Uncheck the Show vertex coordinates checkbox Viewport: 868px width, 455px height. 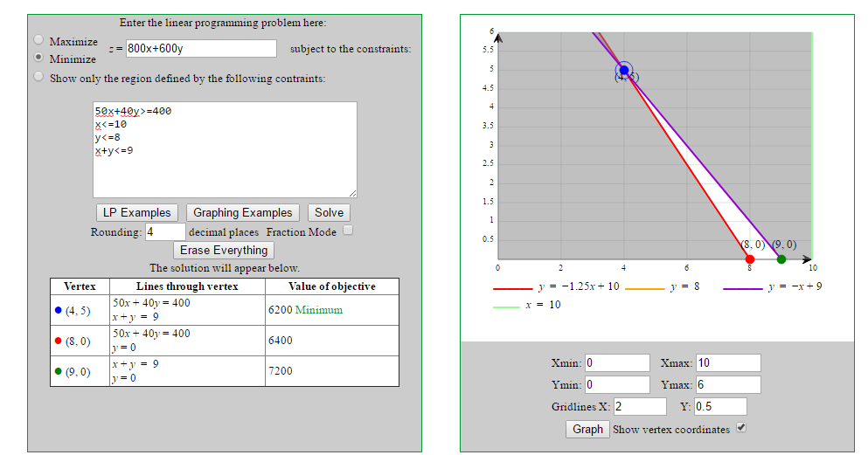tap(741, 428)
